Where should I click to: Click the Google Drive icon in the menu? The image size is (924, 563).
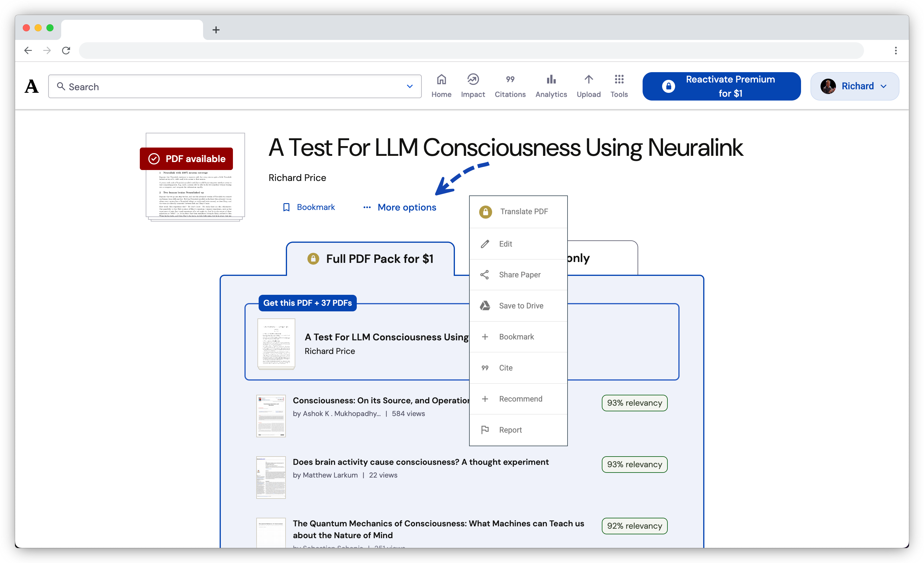point(485,306)
